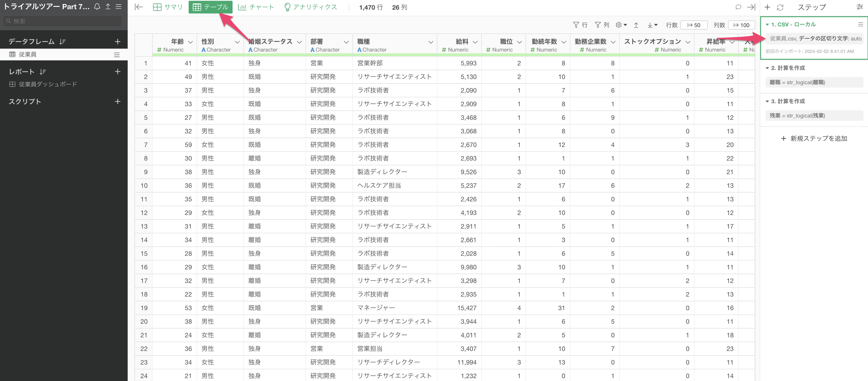This screenshot has height=381, width=868.
Task: Open the project hamburger menu
Action: point(119,6)
